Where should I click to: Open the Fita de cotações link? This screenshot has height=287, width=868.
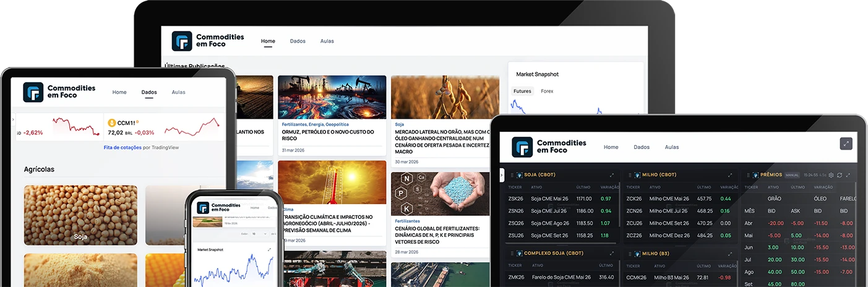[x=122, y=148]
